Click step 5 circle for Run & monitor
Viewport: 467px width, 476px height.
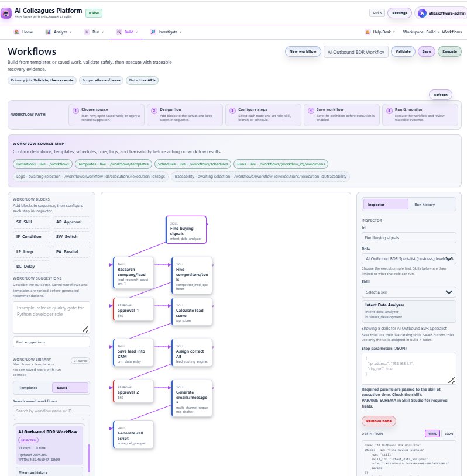pos(389,111)
